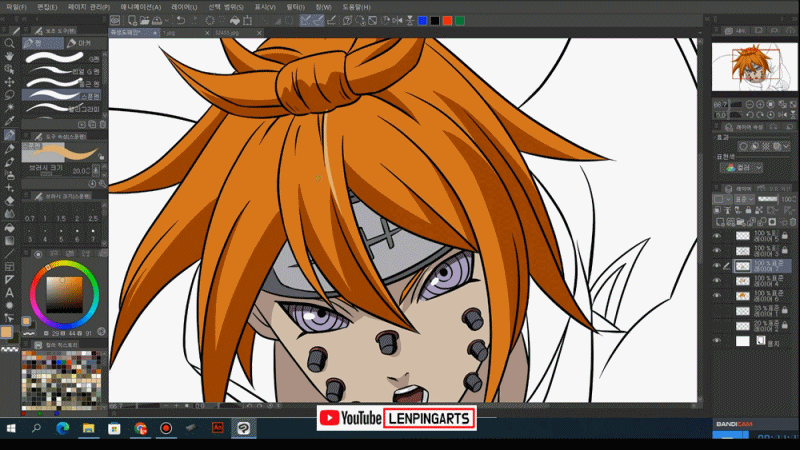Select the active Pen tool in toolbox
This screenshot has height=450, width=800.
point(9,135)
